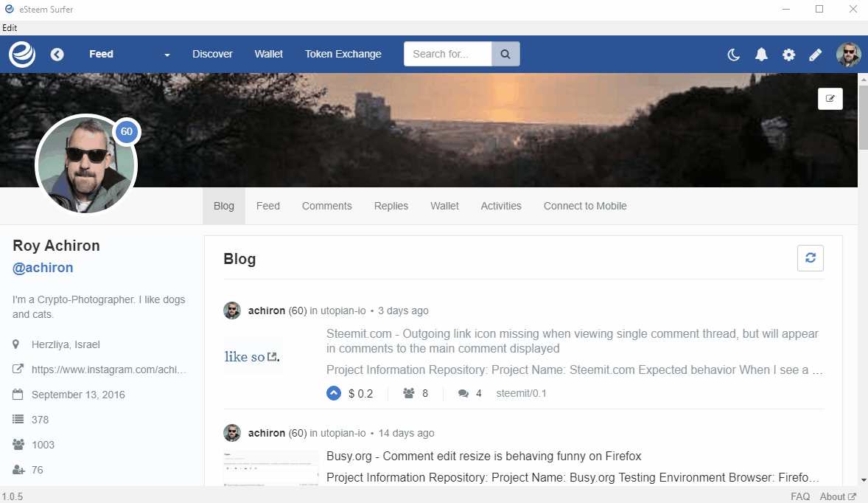Open settings gear

tap(789, 55)
